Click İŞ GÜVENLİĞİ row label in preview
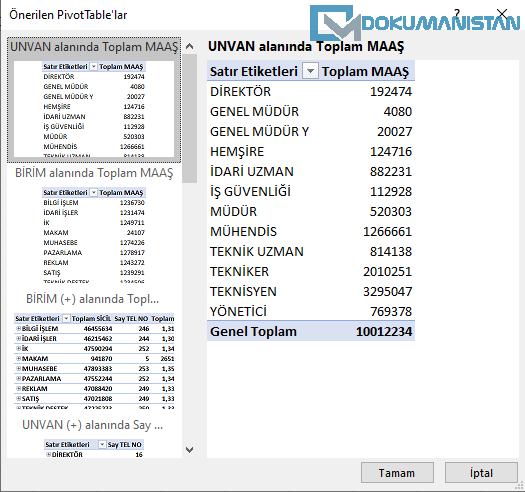 click(x=250, y=192)
